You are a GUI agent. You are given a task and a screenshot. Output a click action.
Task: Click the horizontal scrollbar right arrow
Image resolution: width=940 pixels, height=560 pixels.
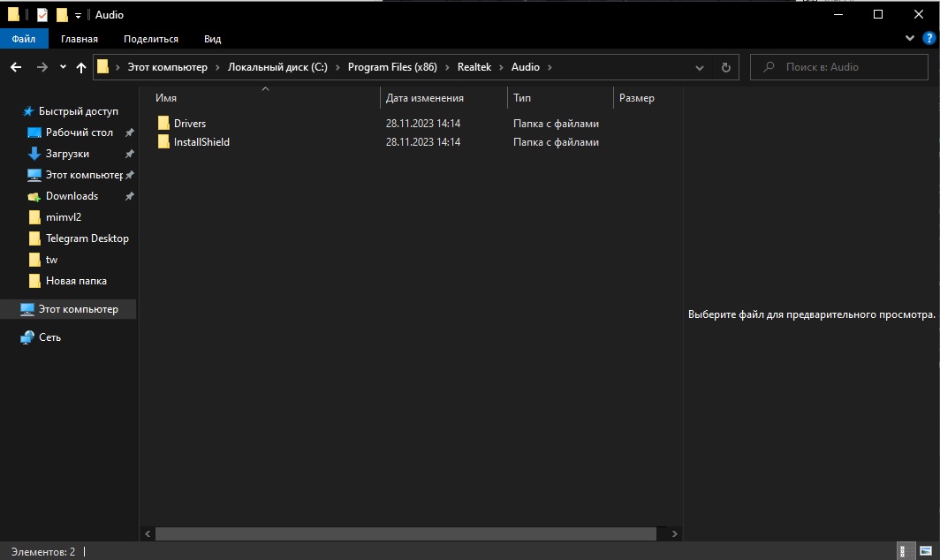pyautogui.click(x=675, y=534)
